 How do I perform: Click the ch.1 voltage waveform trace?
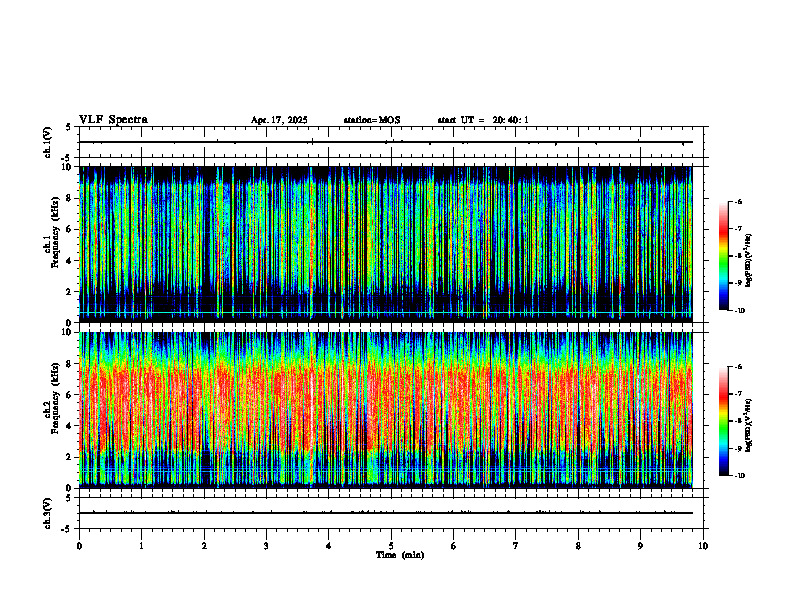tap(386, 142)
